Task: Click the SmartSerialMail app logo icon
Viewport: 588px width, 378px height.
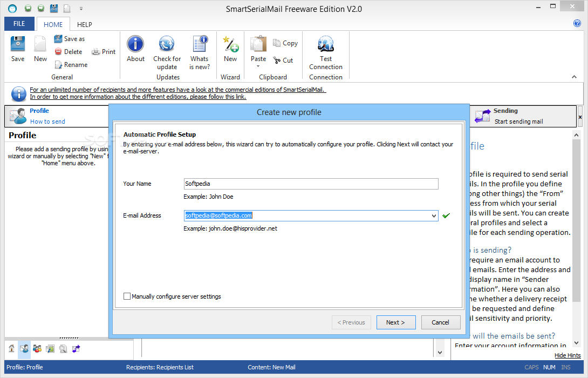Action: (12, 8)
